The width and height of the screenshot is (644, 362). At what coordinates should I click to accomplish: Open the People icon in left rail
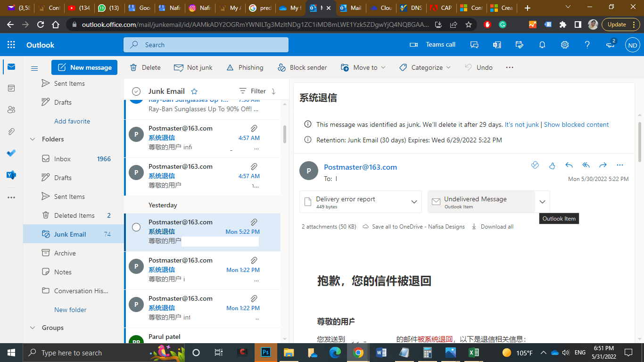[x=11, y=110]
